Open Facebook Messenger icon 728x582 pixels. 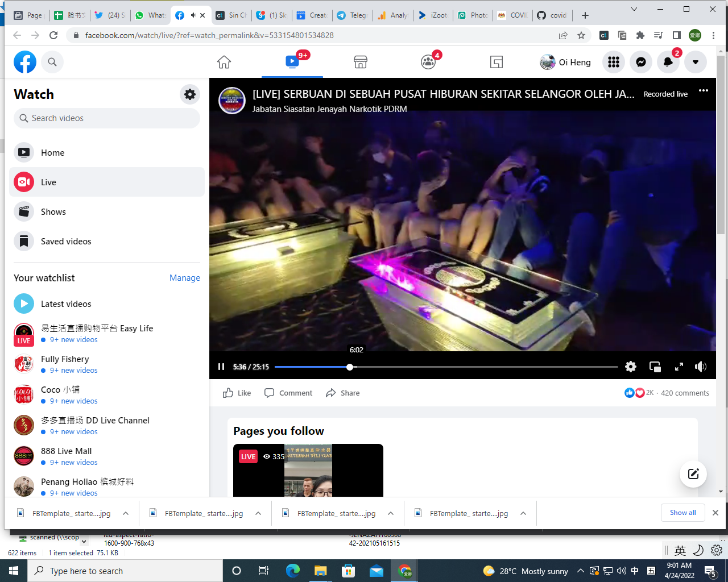click(x=641, y=63)
